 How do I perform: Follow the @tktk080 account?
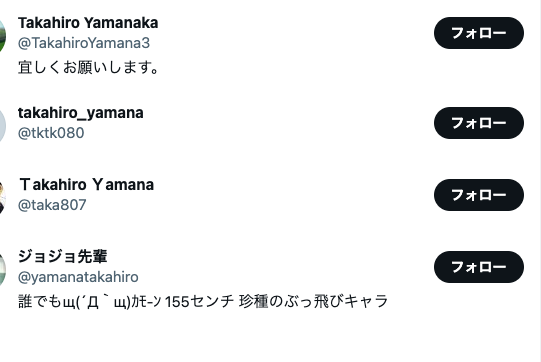click(479, 123)
